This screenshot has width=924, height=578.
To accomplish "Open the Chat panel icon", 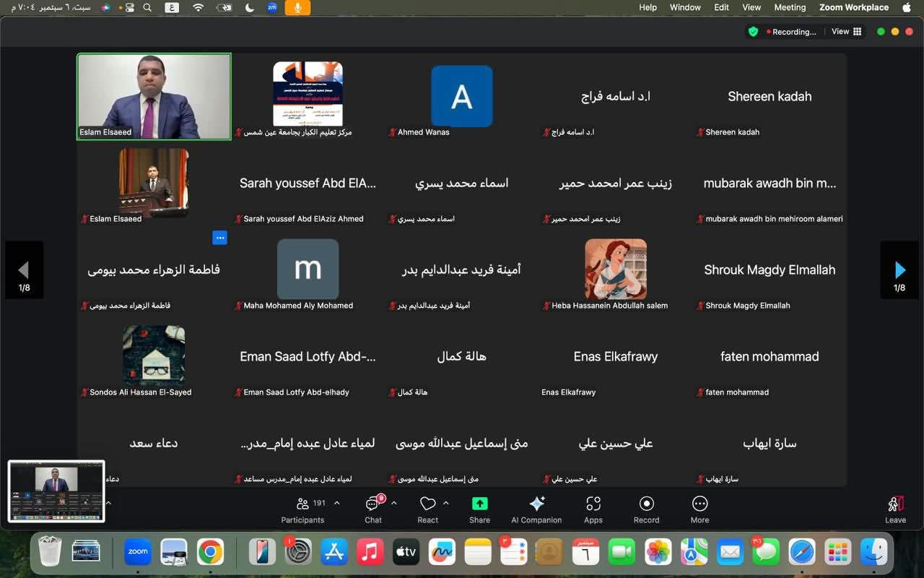I will point(372,504).
